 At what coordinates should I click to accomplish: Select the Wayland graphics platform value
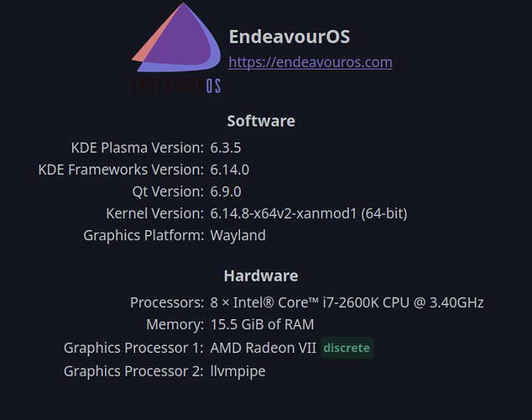(237, 235)
